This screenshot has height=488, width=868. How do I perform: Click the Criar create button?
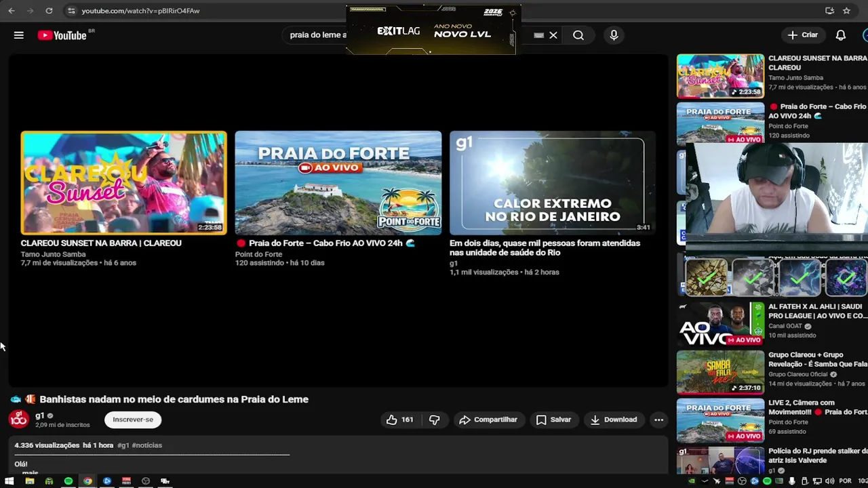803,35
